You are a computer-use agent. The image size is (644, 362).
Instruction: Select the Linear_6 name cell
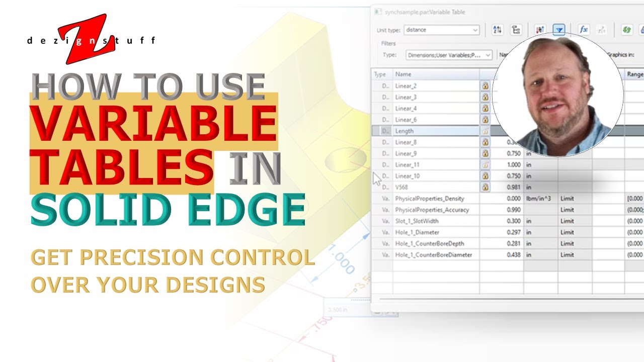point(436,120)
